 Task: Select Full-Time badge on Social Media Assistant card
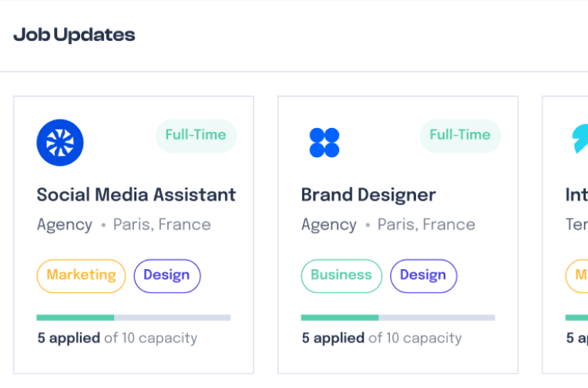point(196,136)
